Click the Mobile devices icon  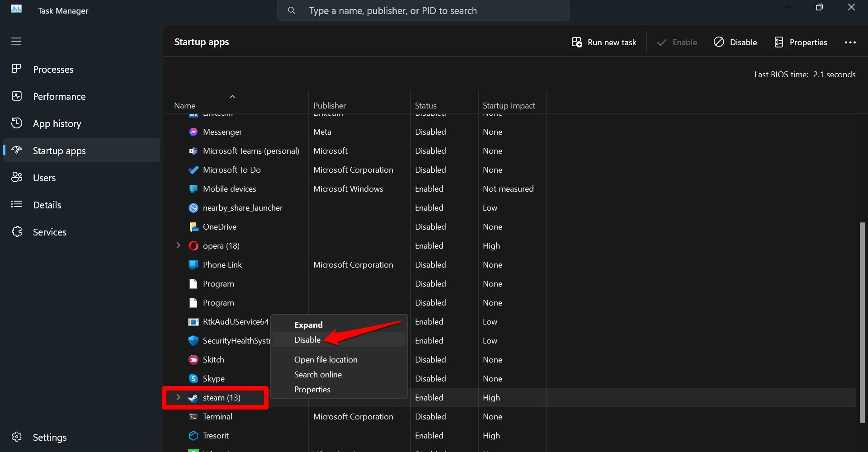(193, 189)
